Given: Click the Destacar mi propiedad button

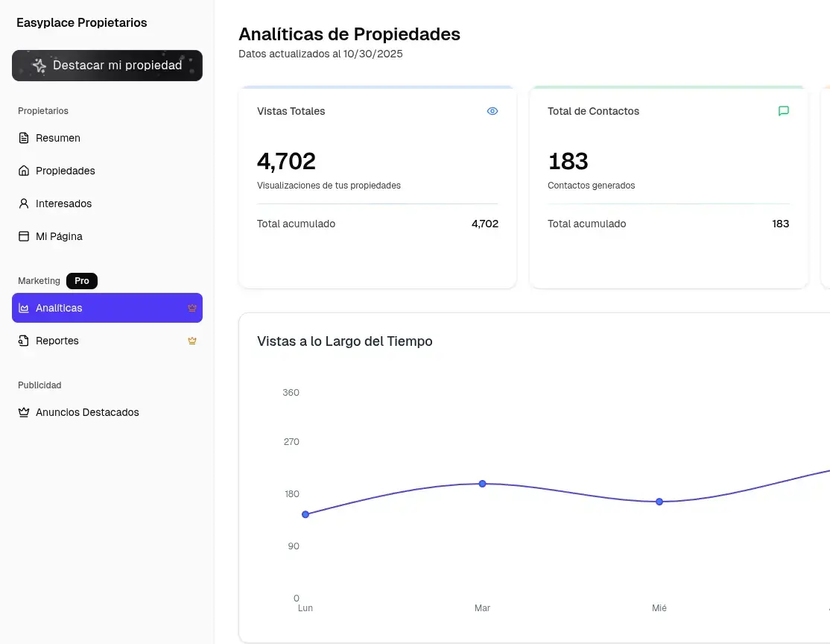Looking at the screenshot, I should tap(107, 66).
